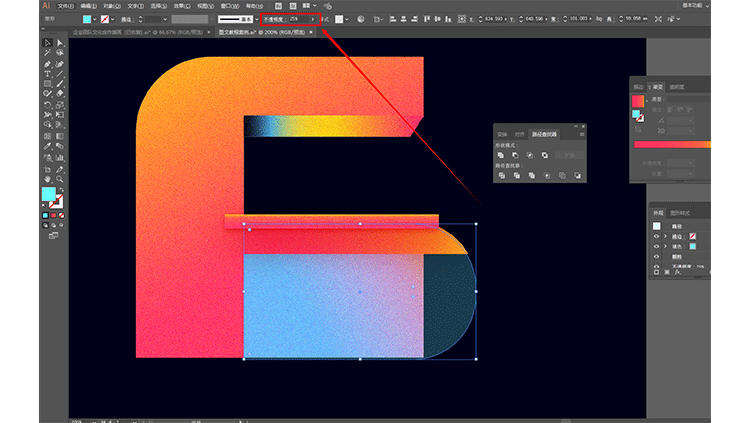Hide the grain effect row in Appearance

[x=657, y=257]
